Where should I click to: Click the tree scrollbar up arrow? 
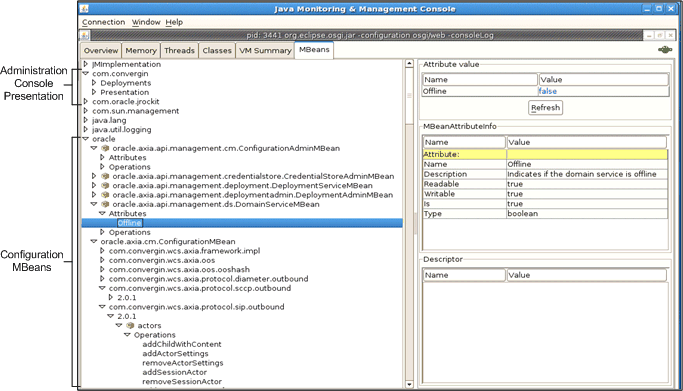click(x=409, y=64)
